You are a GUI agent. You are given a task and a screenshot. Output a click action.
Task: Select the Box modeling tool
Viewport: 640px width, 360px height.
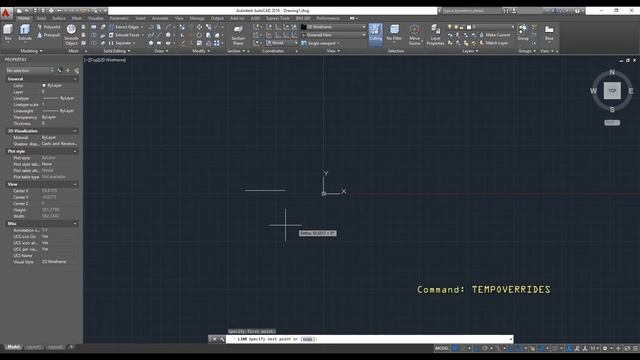coord(8,32)
